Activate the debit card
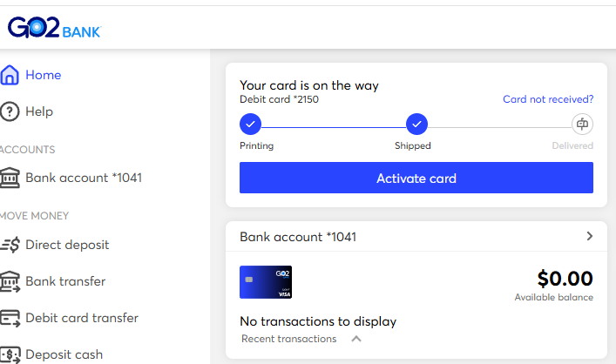Viewport: 616px width, 364px height. pyautogui.click(x=416, y=178)
